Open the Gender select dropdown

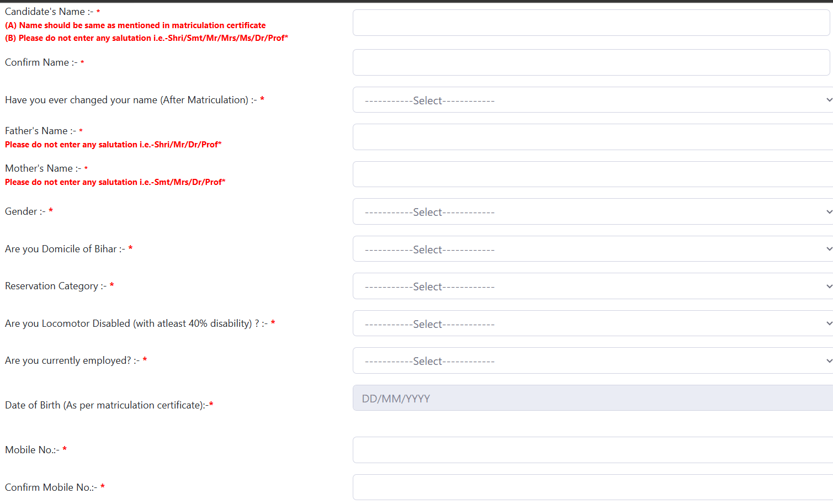[591, 211]
